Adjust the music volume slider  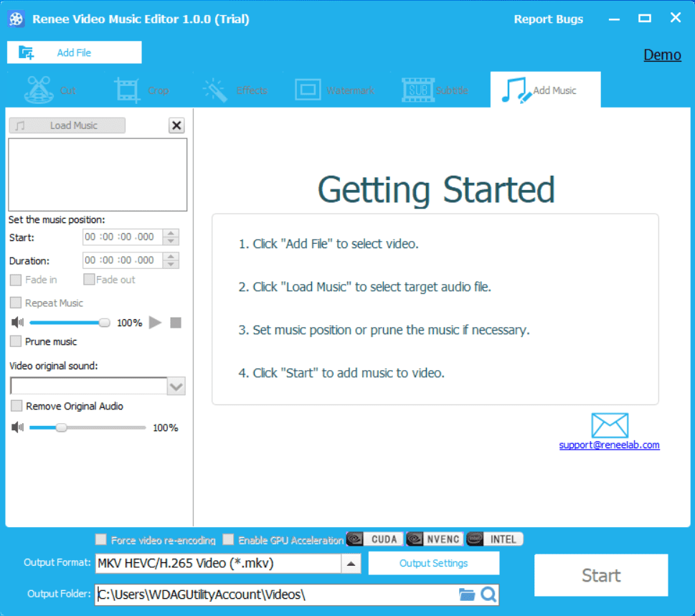click(70, 323)
